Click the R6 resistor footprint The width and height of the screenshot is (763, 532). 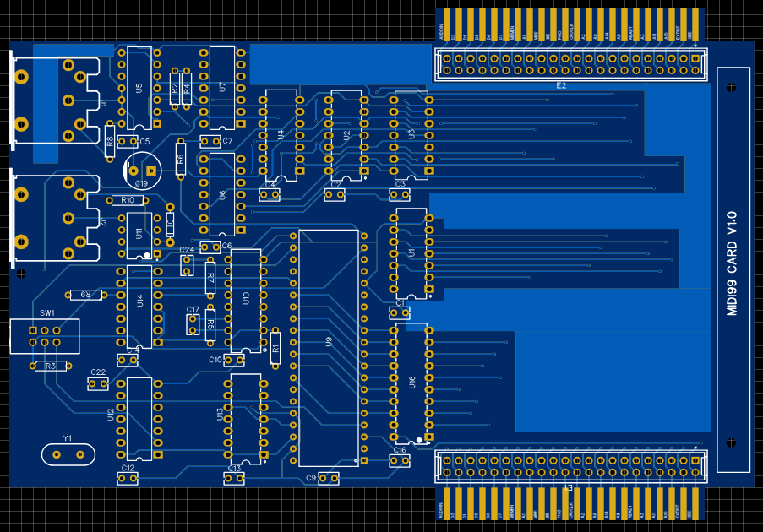pyautogui.click(x=180, y=157)
